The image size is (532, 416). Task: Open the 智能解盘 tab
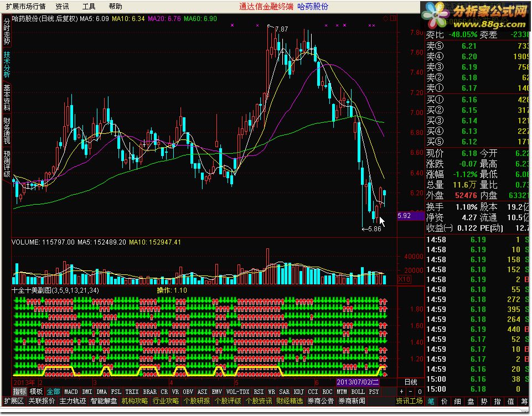(104, 401)
